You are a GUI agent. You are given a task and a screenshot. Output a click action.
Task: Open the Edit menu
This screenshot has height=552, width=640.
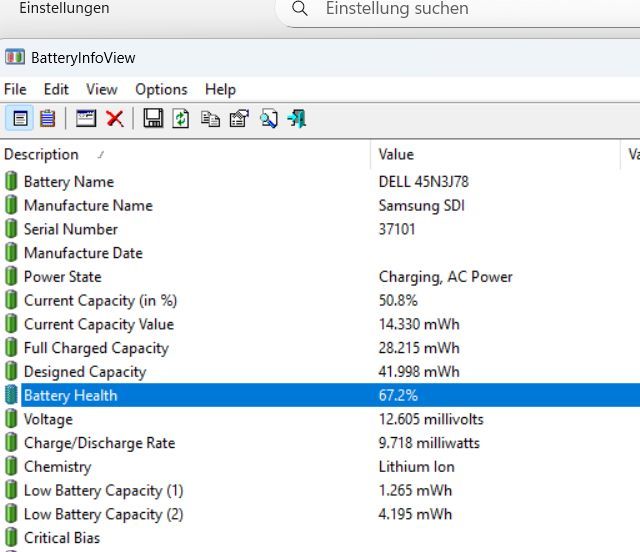point(56,89)
